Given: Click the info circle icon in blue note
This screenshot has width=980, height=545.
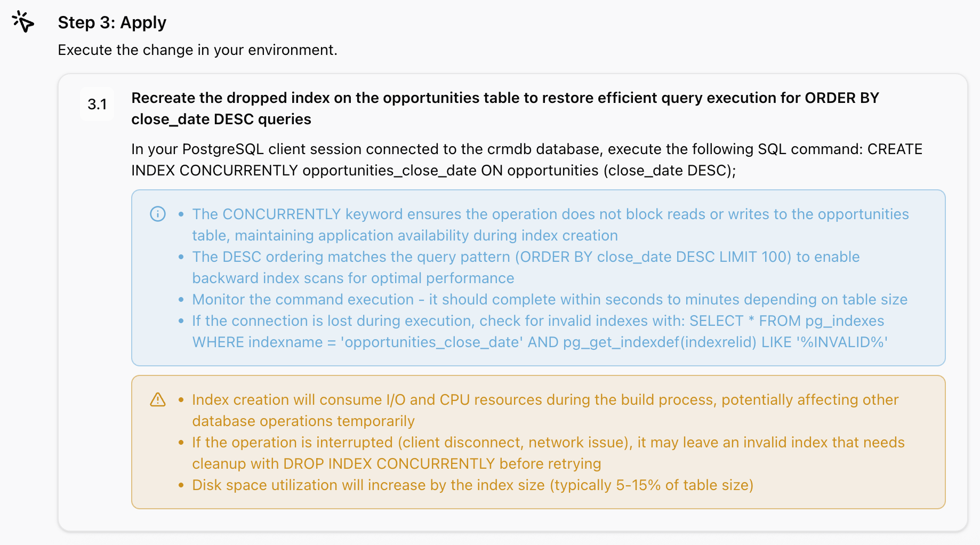Looking at the screenshot, I should [x=158, y=214].
